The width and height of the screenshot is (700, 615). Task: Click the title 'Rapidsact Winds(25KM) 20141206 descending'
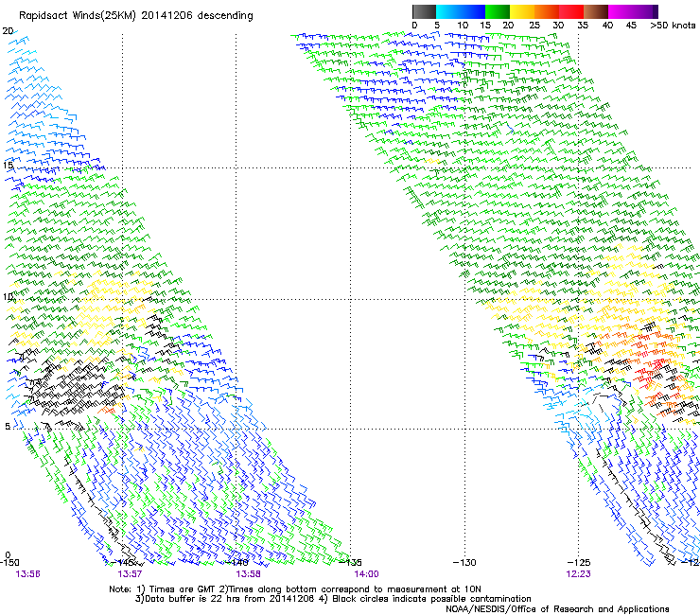pyautogui.click(x=135, y=16)
